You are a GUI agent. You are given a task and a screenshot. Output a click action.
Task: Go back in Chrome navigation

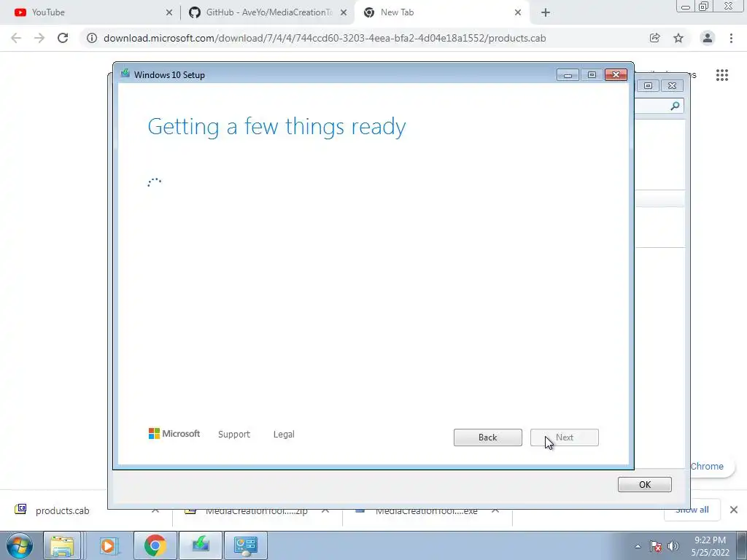coord(16,38)
